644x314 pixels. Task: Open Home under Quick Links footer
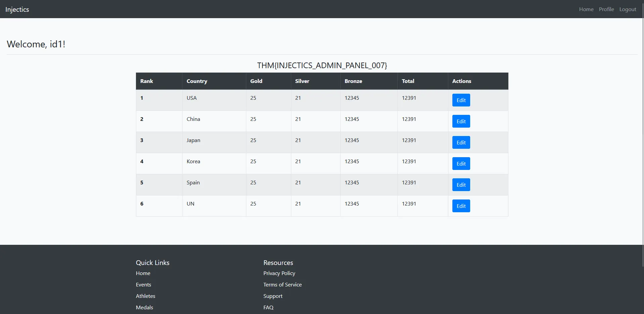[x=143, y=273]
